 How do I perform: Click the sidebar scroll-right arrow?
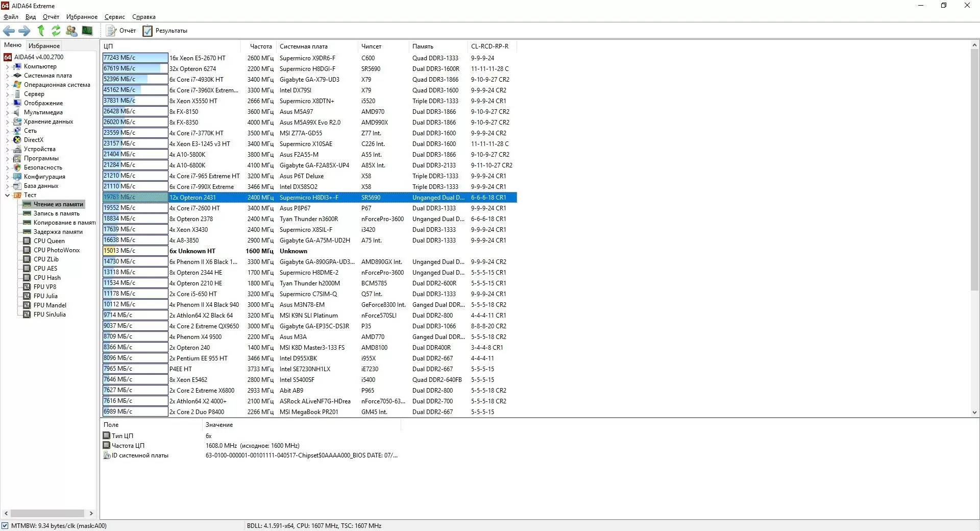91,514
